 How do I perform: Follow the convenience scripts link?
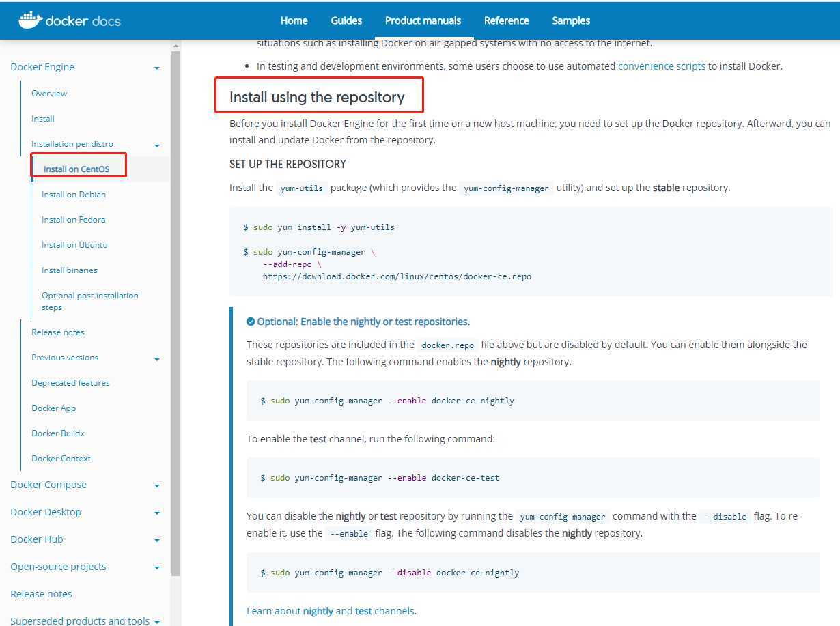[662, 66]
